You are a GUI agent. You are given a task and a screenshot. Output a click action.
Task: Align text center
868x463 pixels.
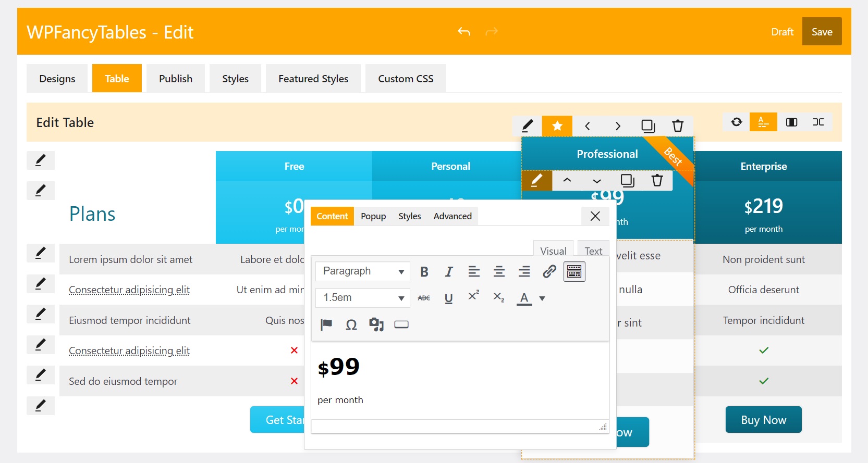(499, 271)
